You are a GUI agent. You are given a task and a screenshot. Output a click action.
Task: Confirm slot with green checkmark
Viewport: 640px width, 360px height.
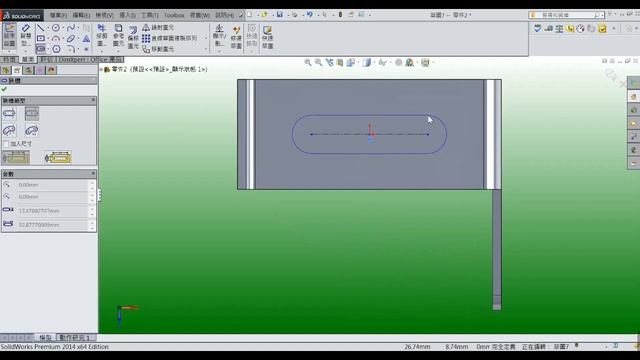[4, 89]
